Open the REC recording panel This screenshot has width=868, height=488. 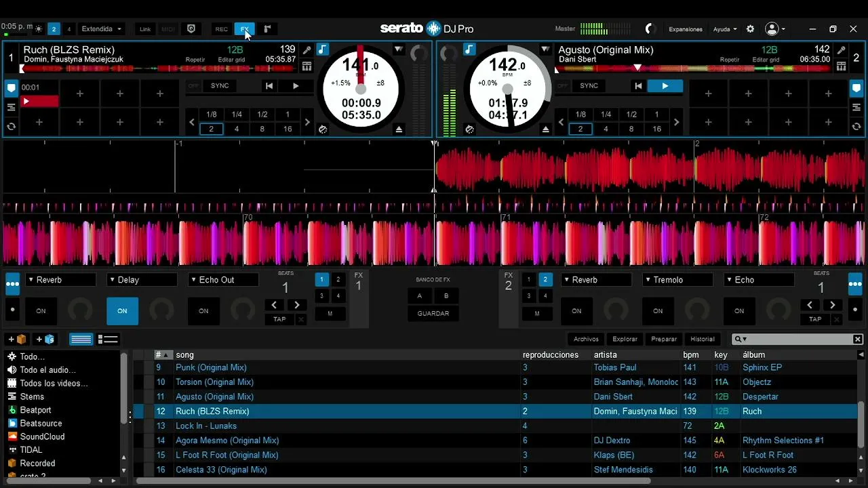click(x=222, y=29)
